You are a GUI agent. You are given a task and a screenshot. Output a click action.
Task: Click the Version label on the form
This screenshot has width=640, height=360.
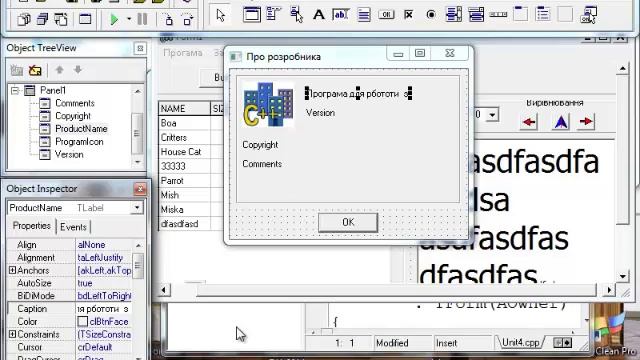(x=320, y=113)
